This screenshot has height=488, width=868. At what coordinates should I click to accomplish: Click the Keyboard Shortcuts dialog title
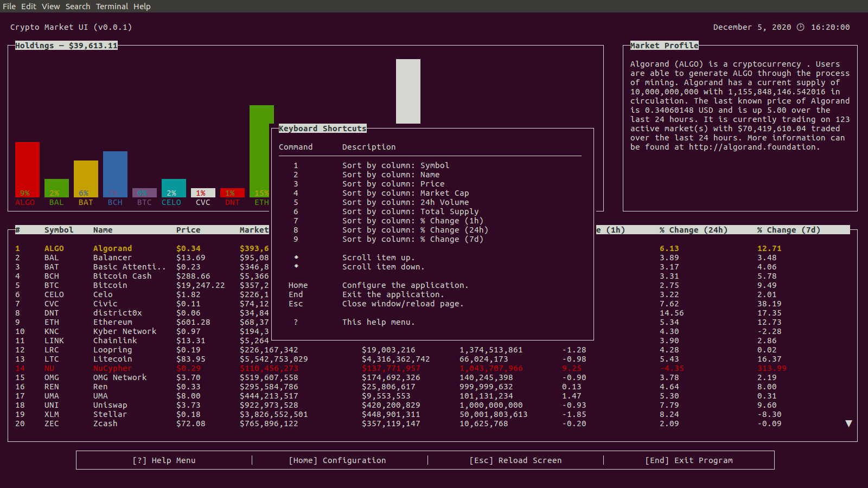click(x=323, y=129)
